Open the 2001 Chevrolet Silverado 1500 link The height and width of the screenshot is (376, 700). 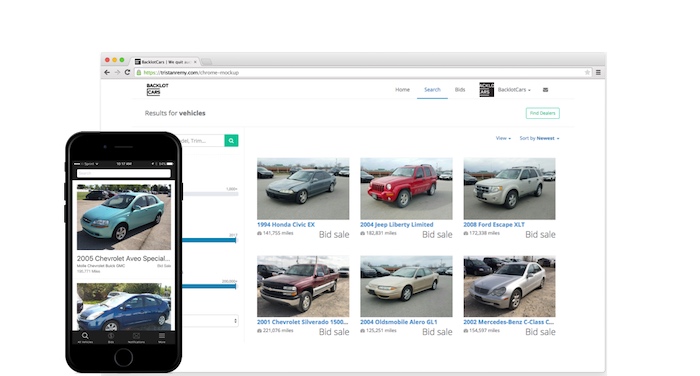click(302, 322)
